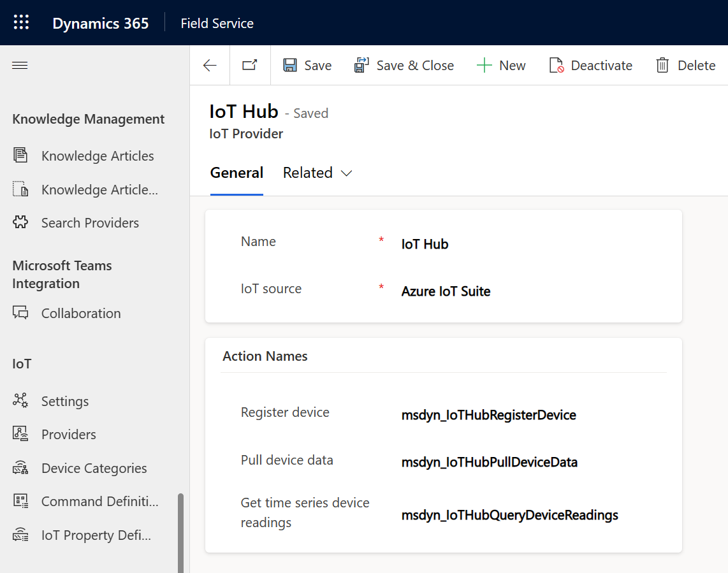The width and height of the screenshot is (728, 573).
Task: Click the Knowledge Article templates icon
Action: [x=20, y=189]
